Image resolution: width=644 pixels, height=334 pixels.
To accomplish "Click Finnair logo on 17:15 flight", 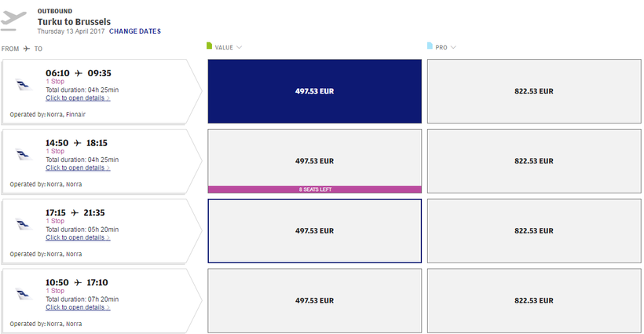I will pyautogui.click(x=23, y=225).
